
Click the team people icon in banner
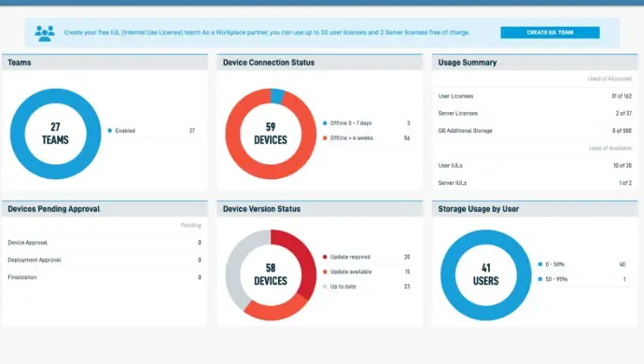[x=45, y=33]
